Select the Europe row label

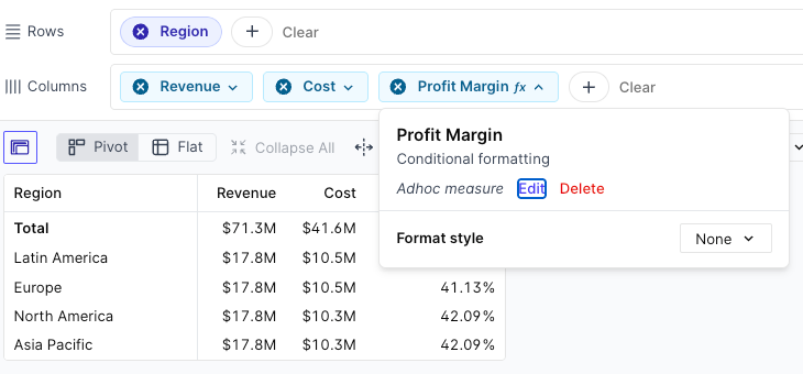tap(37, 287)
